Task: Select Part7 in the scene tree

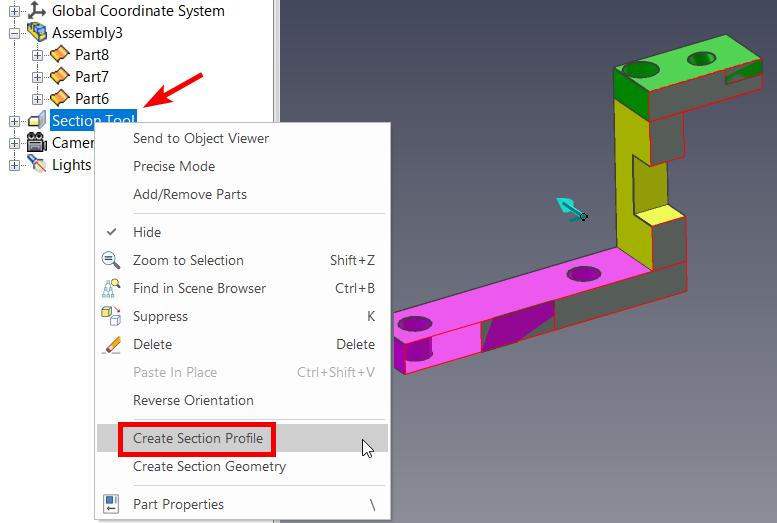Action: [92, 77]
